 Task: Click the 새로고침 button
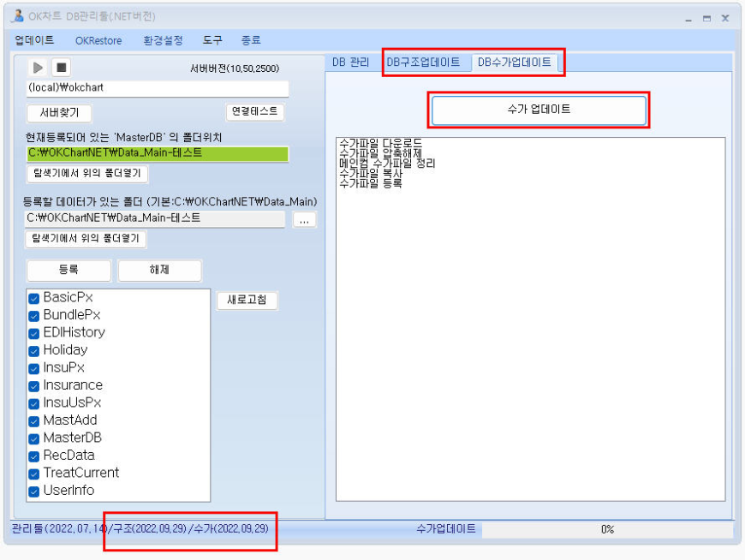247,301
